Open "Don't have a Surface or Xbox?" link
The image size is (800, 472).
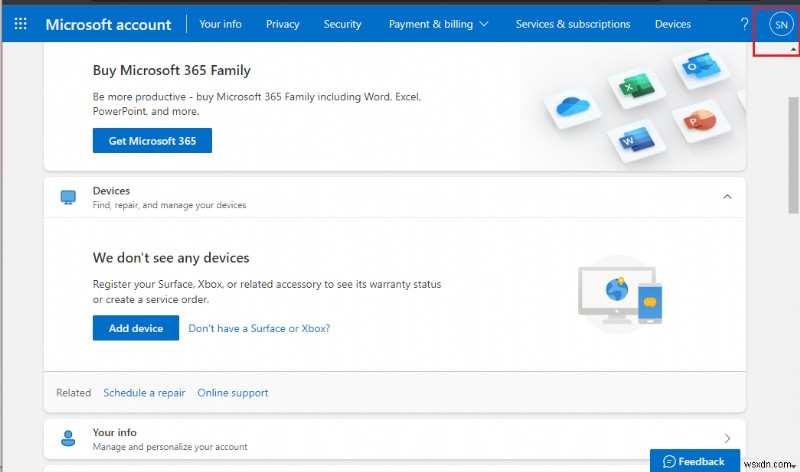[x=259, y=328]
